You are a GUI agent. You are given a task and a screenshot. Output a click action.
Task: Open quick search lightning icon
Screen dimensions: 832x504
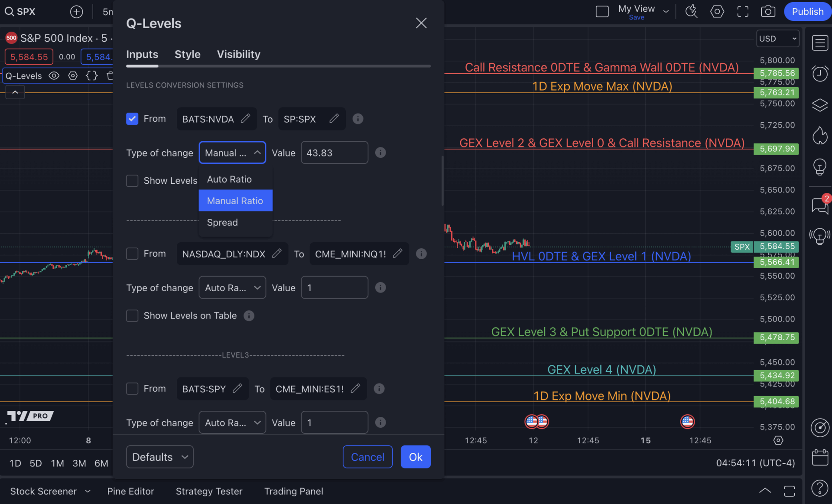point(691,12)
